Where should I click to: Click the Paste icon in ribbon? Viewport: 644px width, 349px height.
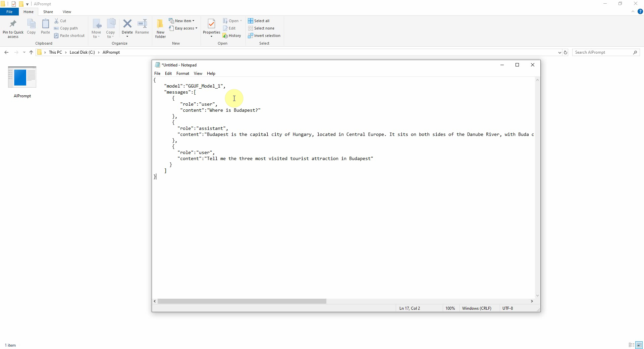tap(45, 24)
